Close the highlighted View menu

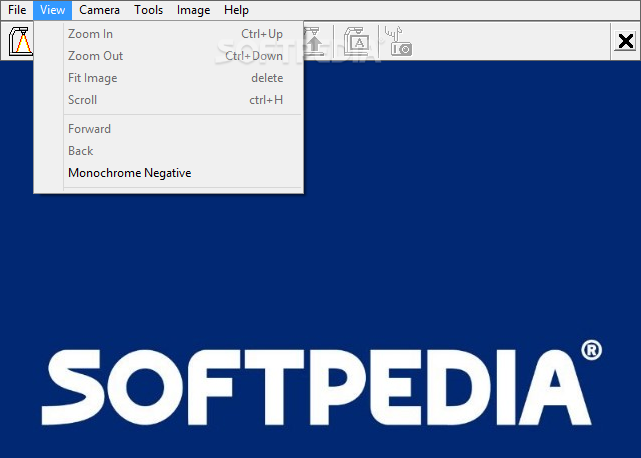point(53,10)
